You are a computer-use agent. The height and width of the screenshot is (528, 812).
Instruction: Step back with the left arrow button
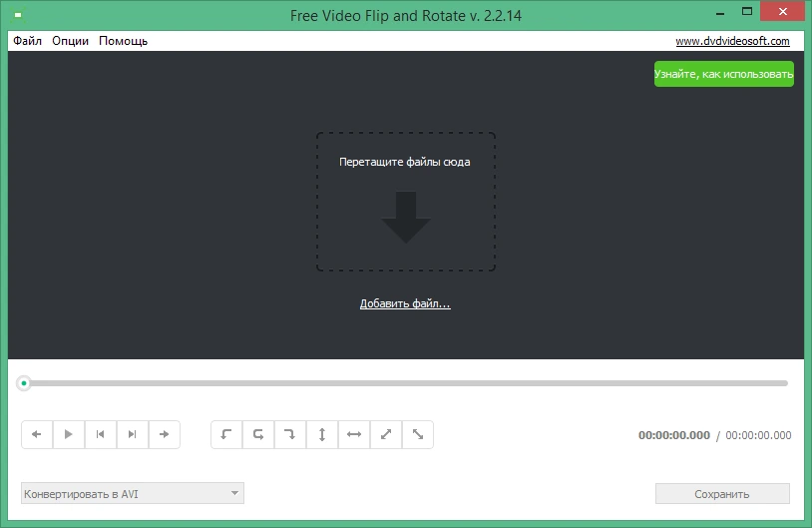pyautogui.click(x=37, y=434)
